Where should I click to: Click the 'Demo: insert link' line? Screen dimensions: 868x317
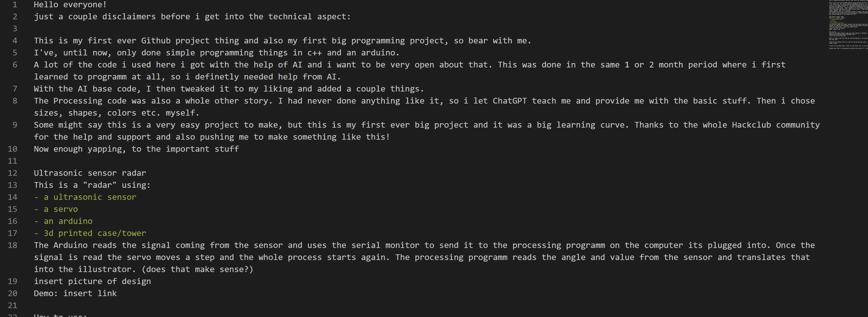point(75,294)
